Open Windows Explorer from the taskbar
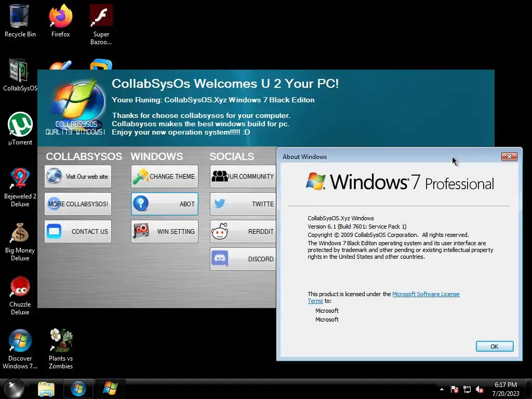Screen dimensions: 532x399 [46, 389]
